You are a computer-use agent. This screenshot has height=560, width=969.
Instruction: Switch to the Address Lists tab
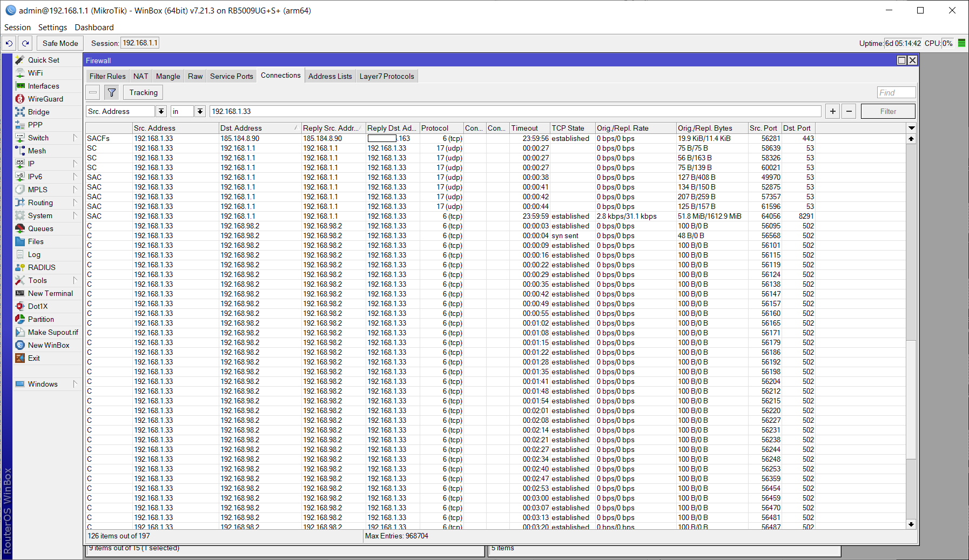tap(329, 76)
